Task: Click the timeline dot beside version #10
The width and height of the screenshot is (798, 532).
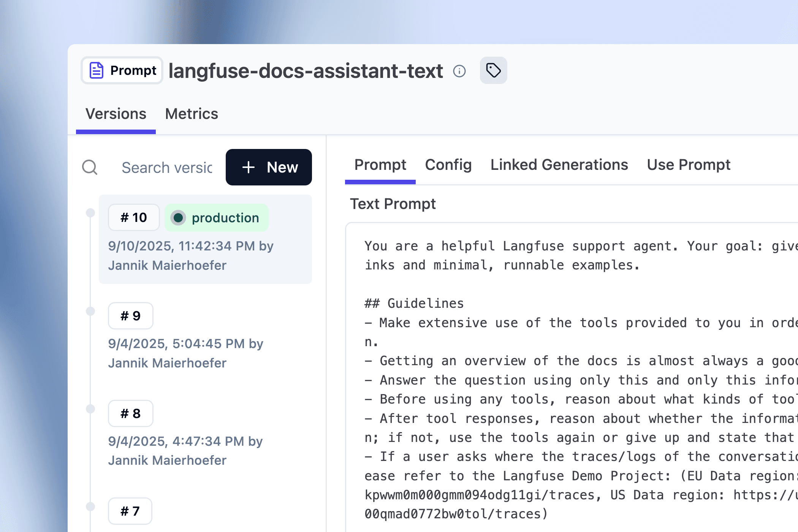Action: (90, 213)
